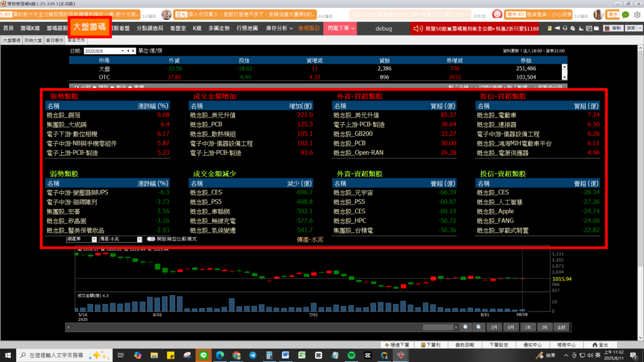
Task: Click the megaphone announcement icon
Action: coord(557,28)
